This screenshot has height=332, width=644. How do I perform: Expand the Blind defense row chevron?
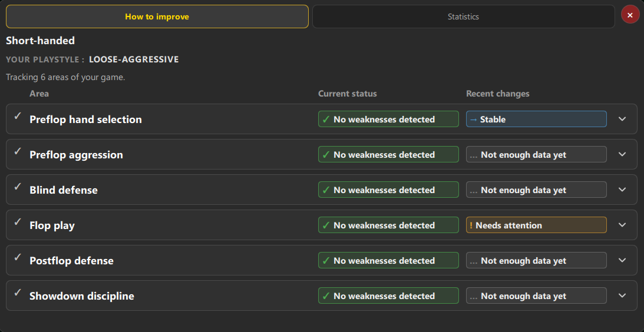pyautogui.click(x=622, y=190)
